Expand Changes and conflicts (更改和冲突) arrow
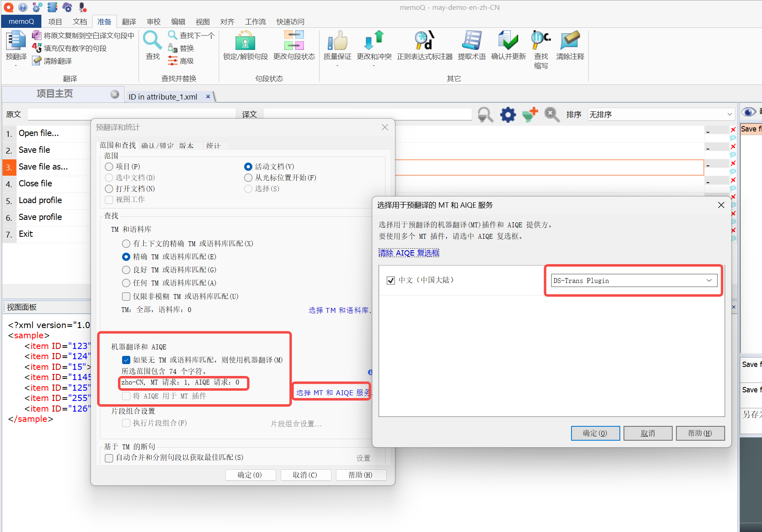 point(374,66)
